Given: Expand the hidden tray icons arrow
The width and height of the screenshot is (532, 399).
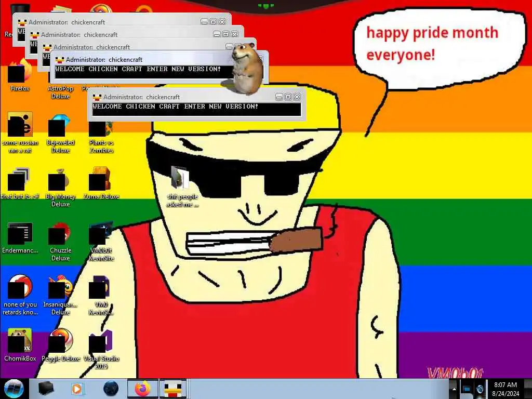Looking at the screenshot, I should [454, 389].
